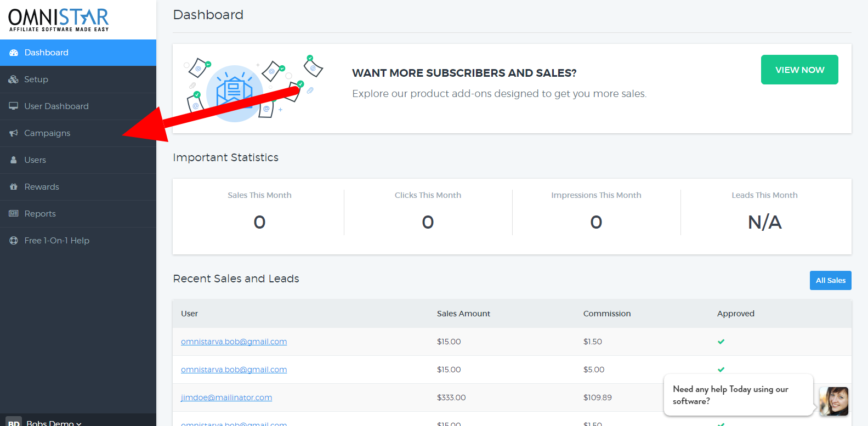Click 'WANT MORE SUBSCRIBERS AND SALES?' headline

pyautogui.click(x=464, y=73)
